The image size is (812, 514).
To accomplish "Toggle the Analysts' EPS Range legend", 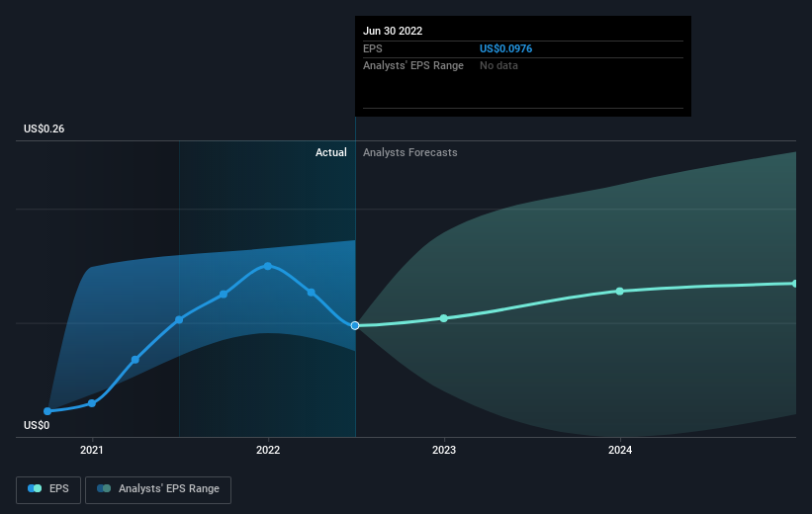I will point(158,489).
